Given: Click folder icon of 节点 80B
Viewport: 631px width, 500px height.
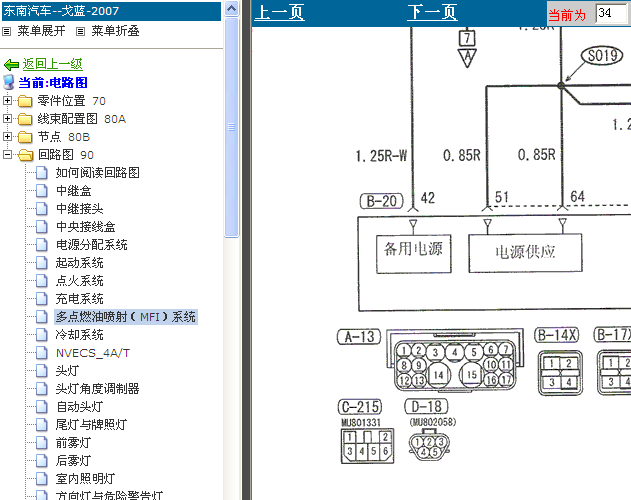Looking at the screenshot, I should (25, 137).
